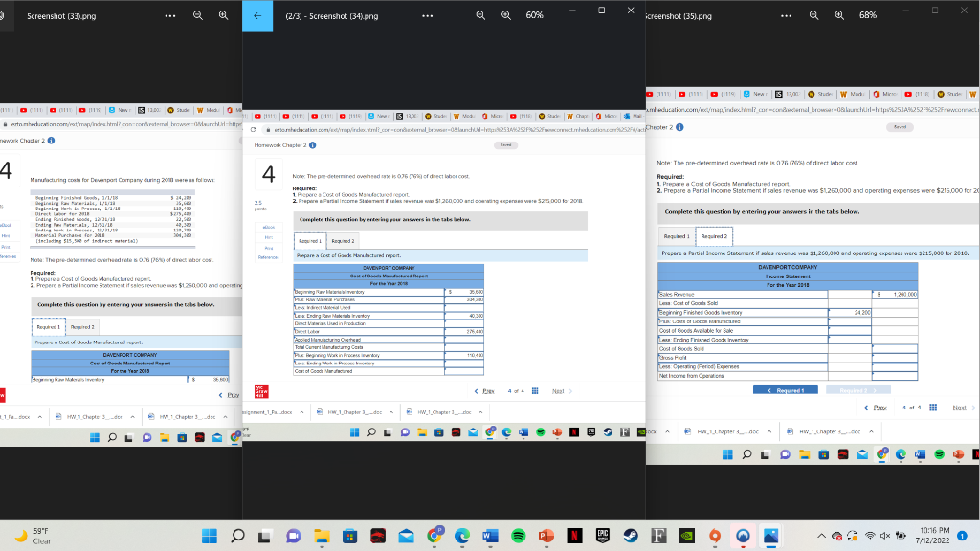The height and width of the screenshot is (551, 980).
Task: Zoom out on Screenshot (33).png window
Action: [198, 15]
